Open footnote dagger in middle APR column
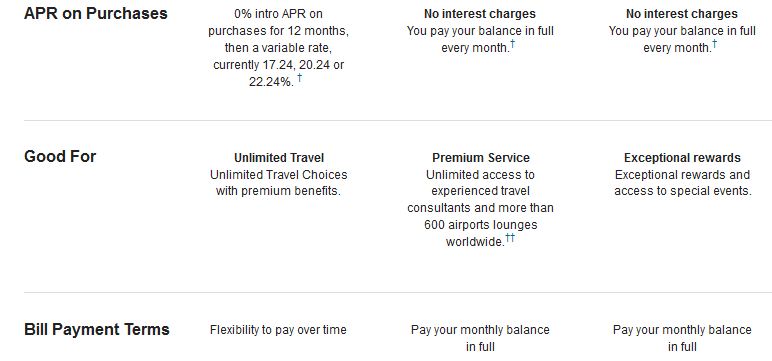Viewport: 772px width, 361px height. [513, 44]
